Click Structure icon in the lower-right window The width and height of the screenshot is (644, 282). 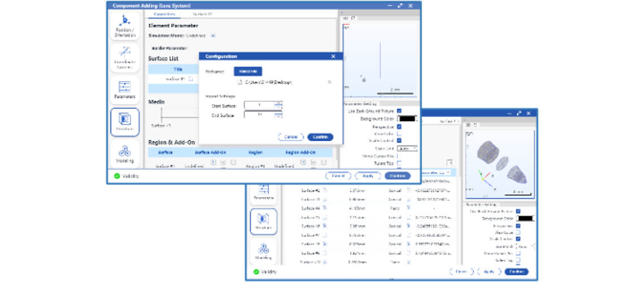[263, 221]
